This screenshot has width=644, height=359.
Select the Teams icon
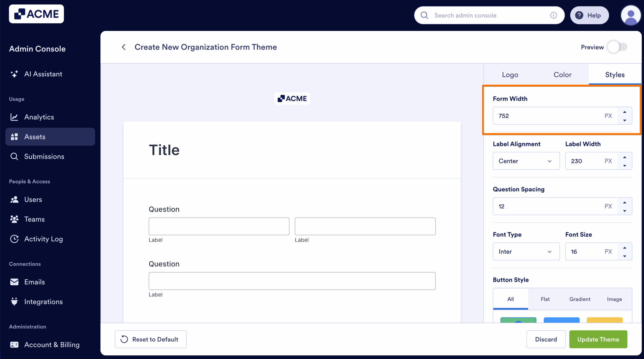point(14,219)
